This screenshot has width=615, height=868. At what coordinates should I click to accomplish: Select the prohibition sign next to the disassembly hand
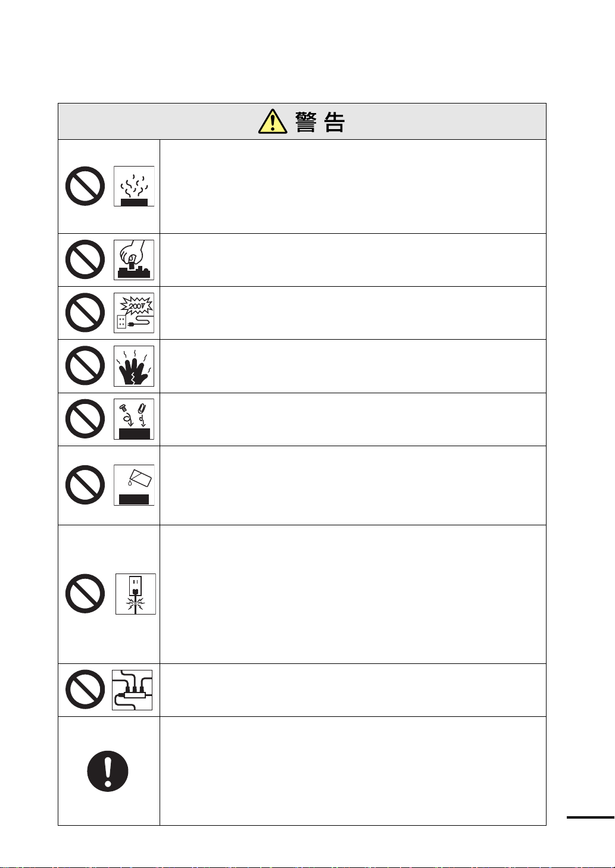(x=85, y=259)
